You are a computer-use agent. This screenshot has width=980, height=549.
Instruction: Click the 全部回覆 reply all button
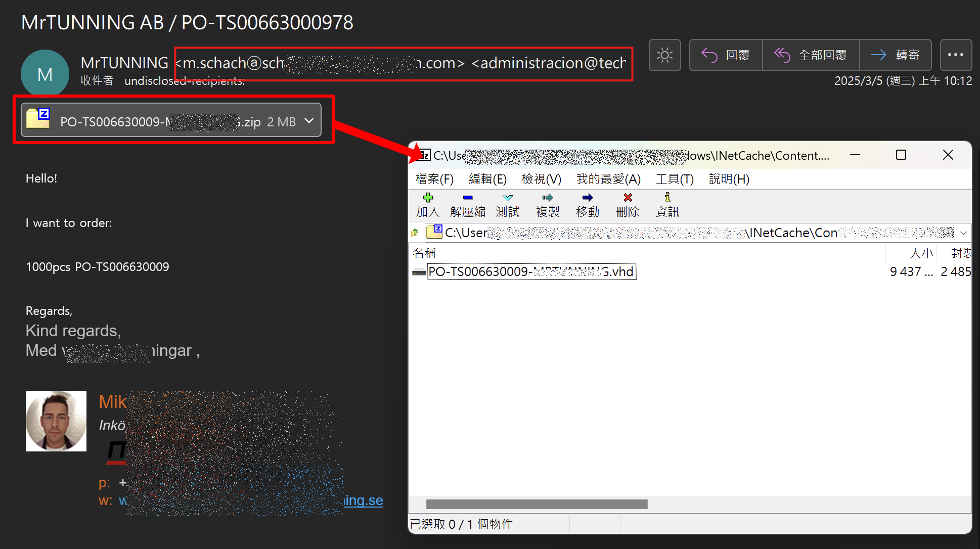click(x=811, y=55)
